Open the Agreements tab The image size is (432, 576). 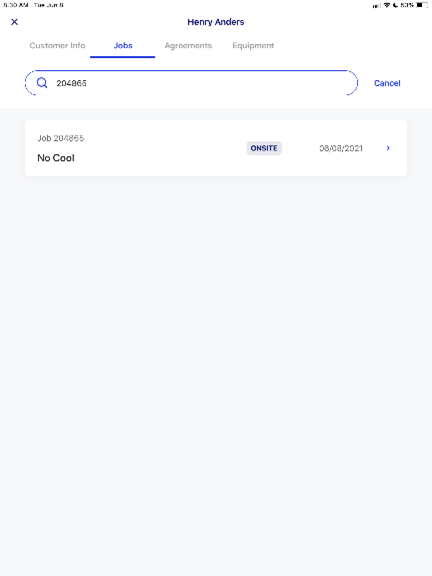point(188,46)
